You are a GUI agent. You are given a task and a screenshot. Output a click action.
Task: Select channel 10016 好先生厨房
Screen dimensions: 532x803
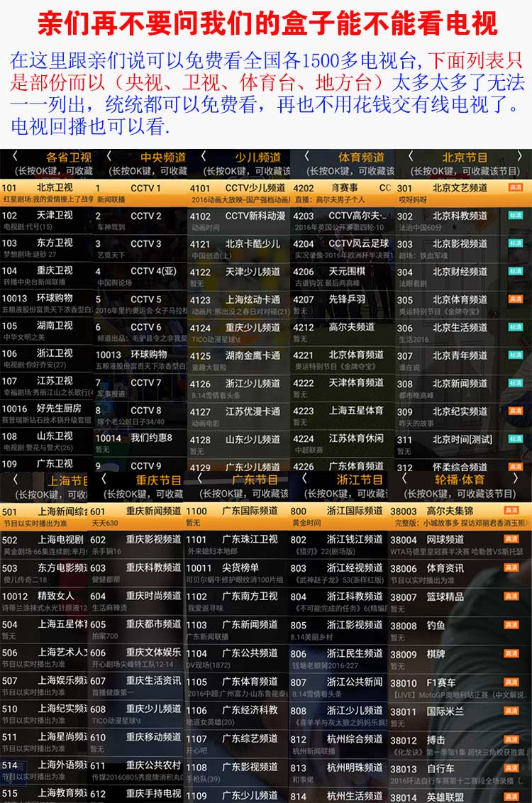pos(47,414)
